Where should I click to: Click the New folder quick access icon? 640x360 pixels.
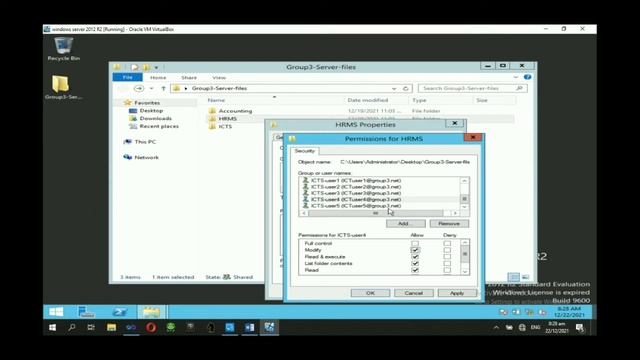[x=146, y=67]
